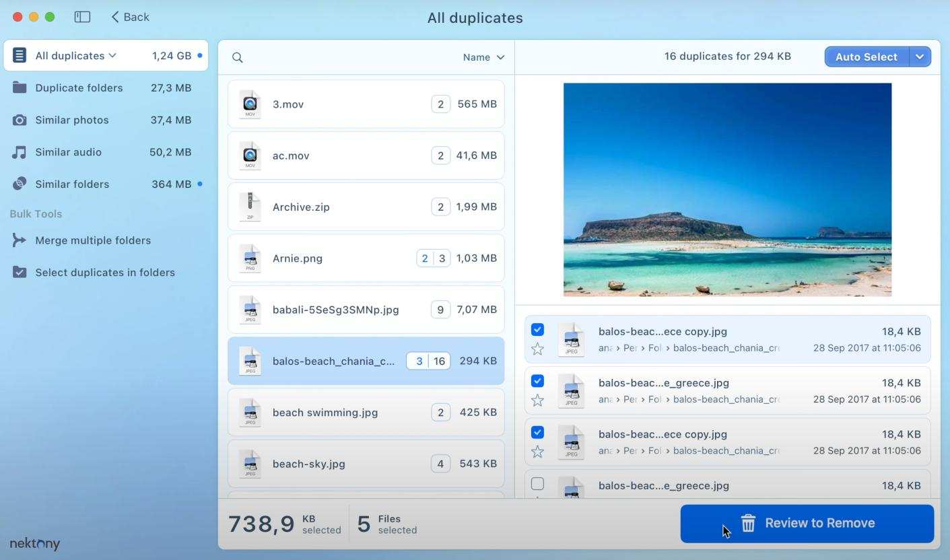Screen dimensions: 950x560
Task: Select the Similar audio notes icon
Action: coord(20,151)
